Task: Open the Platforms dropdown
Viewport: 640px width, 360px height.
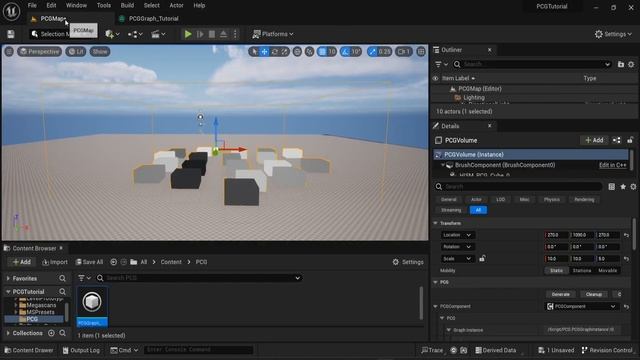Action: 273,34
